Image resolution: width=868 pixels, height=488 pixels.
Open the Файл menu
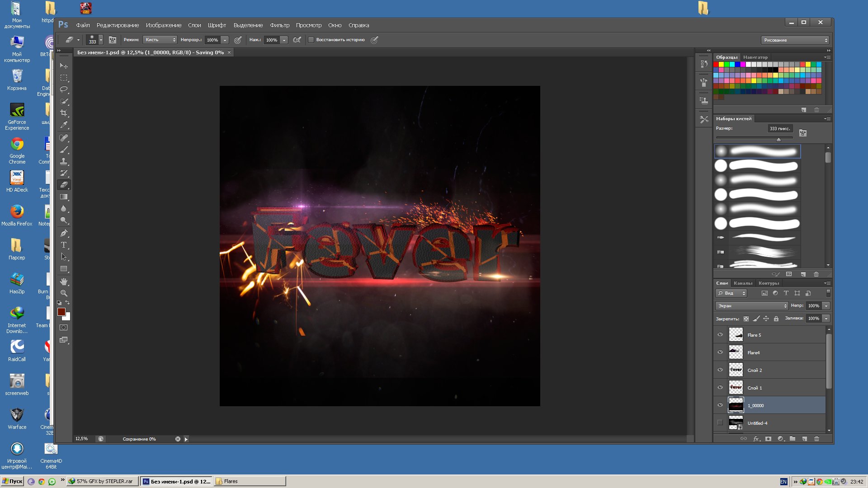click(x=83, y=25)
